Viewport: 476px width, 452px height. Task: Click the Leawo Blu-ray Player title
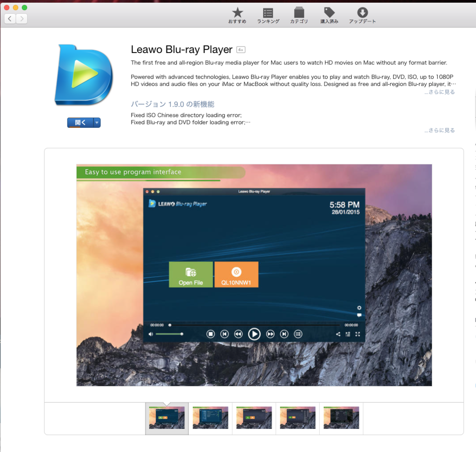click(x=182, y=49)
